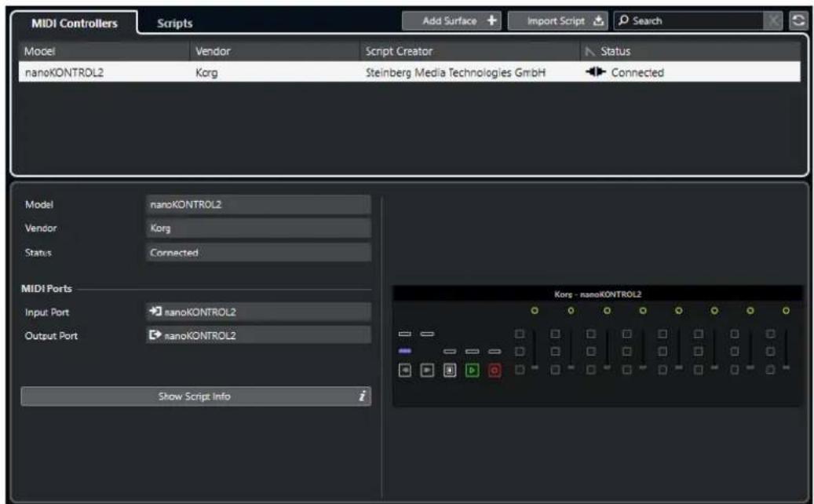The image size is (814, 504).
Task: Click the connection arrows icon beside Connected
Action: tap(596, 71)
